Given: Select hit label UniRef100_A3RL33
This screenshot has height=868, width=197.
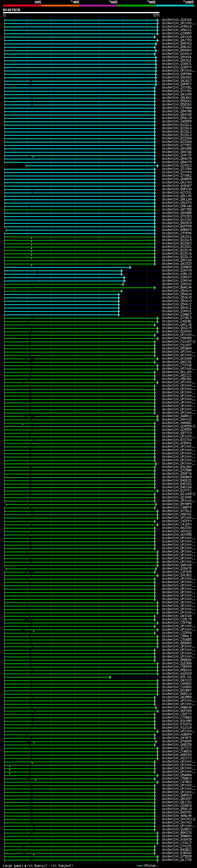Looking at the screenshot, I should tap(177, 274).
